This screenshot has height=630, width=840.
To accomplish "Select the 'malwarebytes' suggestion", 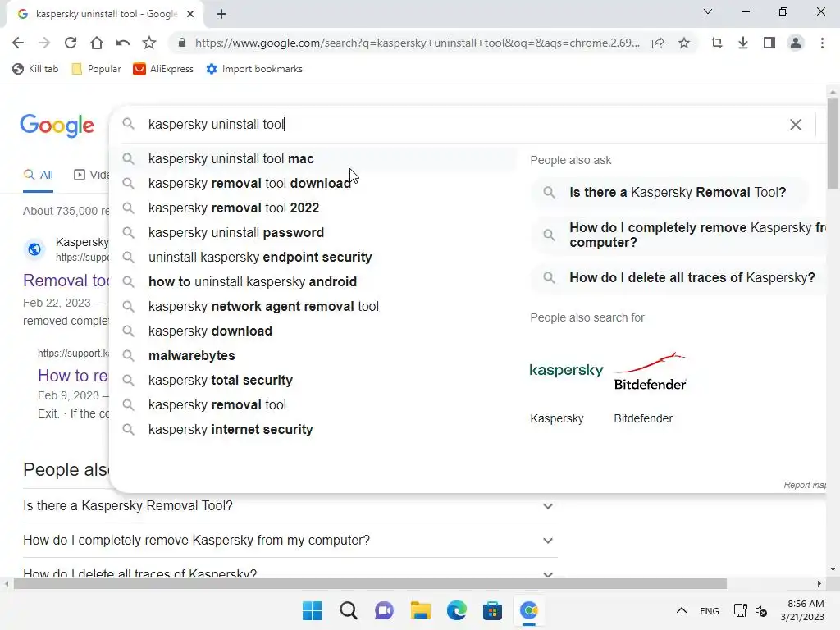I will click(314, 356).
